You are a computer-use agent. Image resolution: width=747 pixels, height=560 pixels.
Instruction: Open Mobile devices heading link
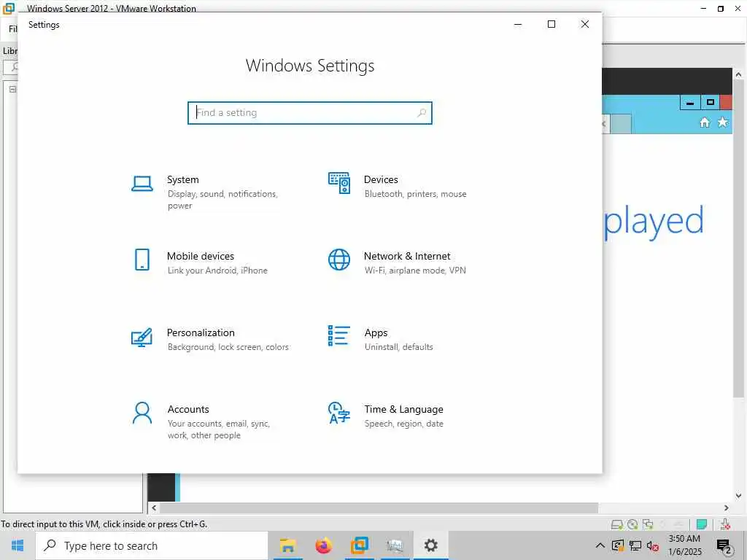(x=201, y=256)
